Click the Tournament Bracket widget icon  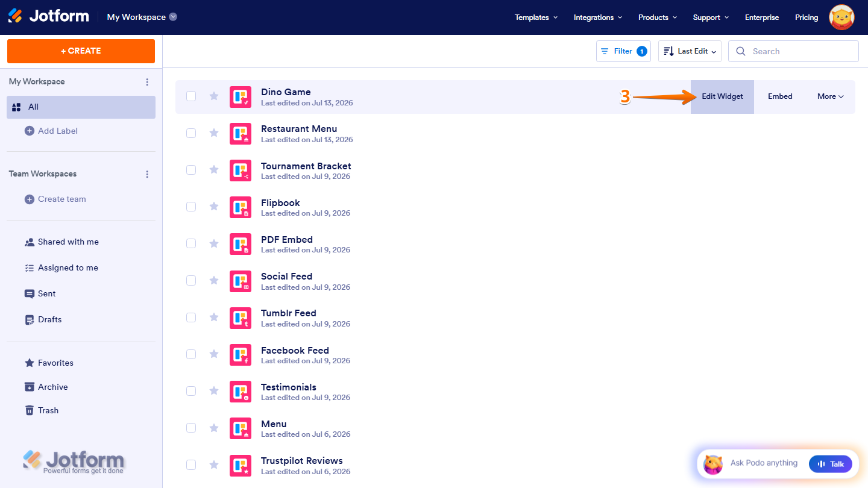tap(241, 170)
